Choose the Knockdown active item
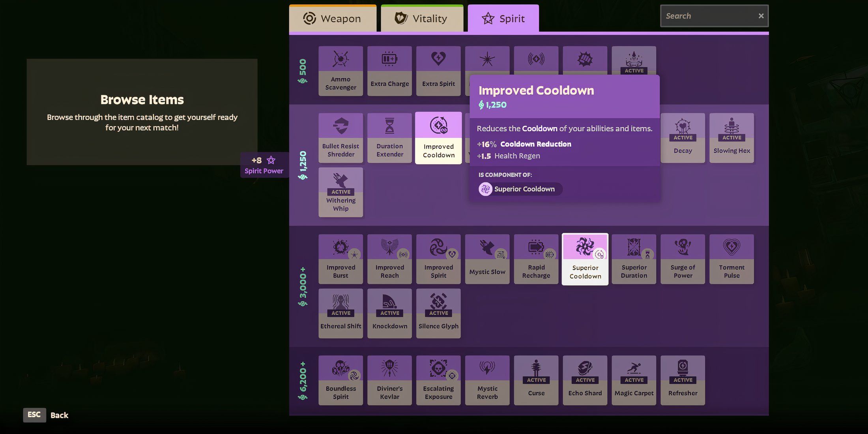868x434 pixels. pos(389,314)
